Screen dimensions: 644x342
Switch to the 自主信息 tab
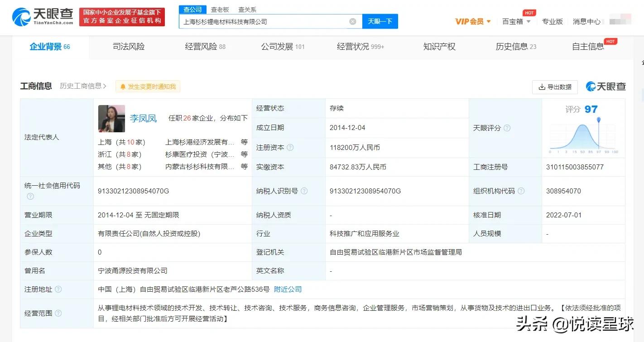(588, 47)
